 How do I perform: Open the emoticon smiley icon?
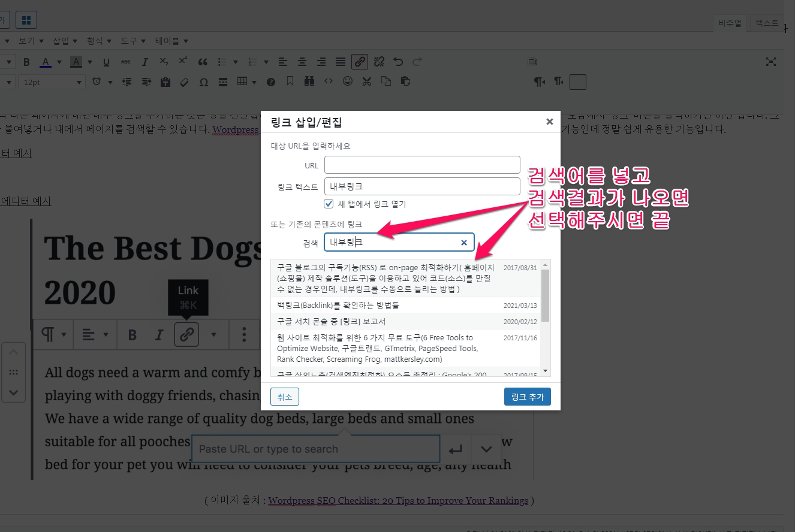[x=348, y=81]
